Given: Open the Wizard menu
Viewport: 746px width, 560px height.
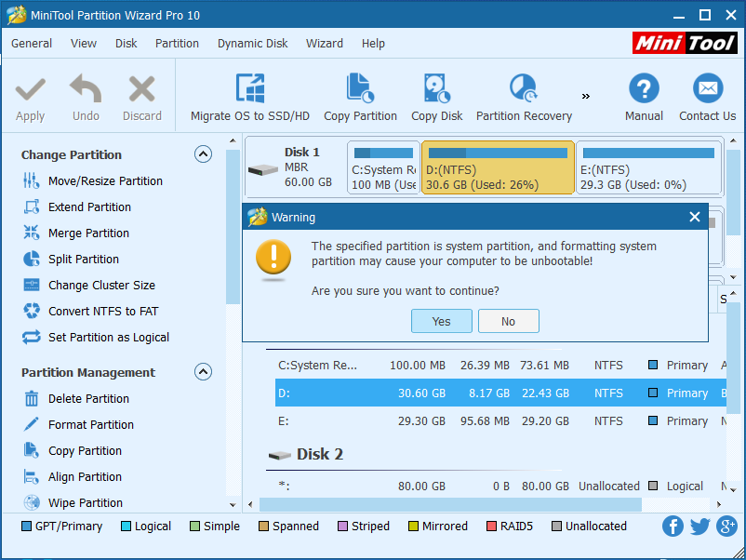Looking at the screenshot, I should click(x=325, y=43).
